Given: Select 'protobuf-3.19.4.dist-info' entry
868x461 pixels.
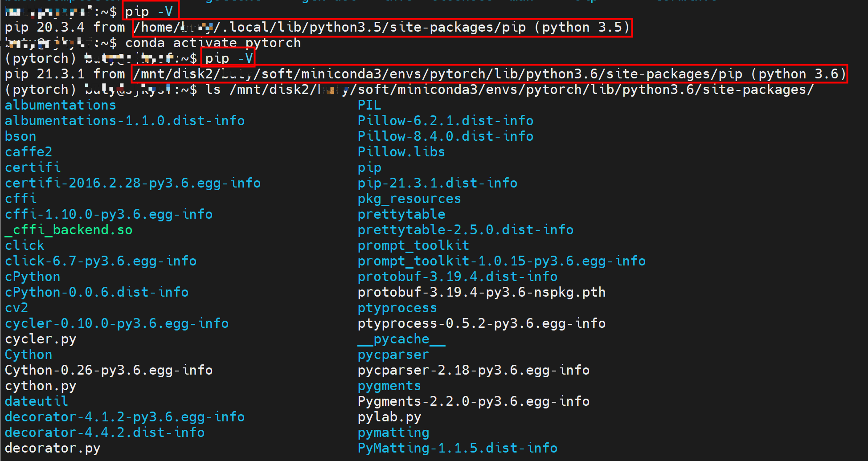Looking at the screenshot, I should (458, 277).
